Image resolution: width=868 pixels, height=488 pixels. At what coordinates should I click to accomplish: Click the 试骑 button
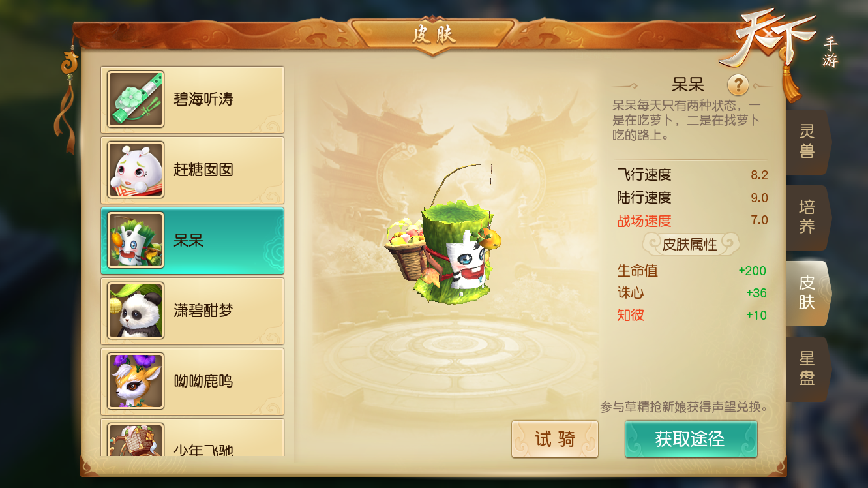point(555,439)
